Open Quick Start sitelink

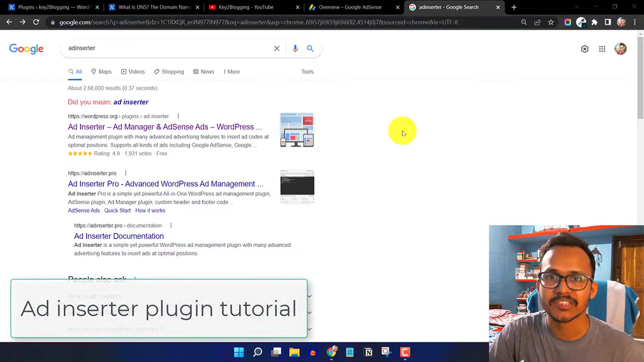tap(117, 210)
